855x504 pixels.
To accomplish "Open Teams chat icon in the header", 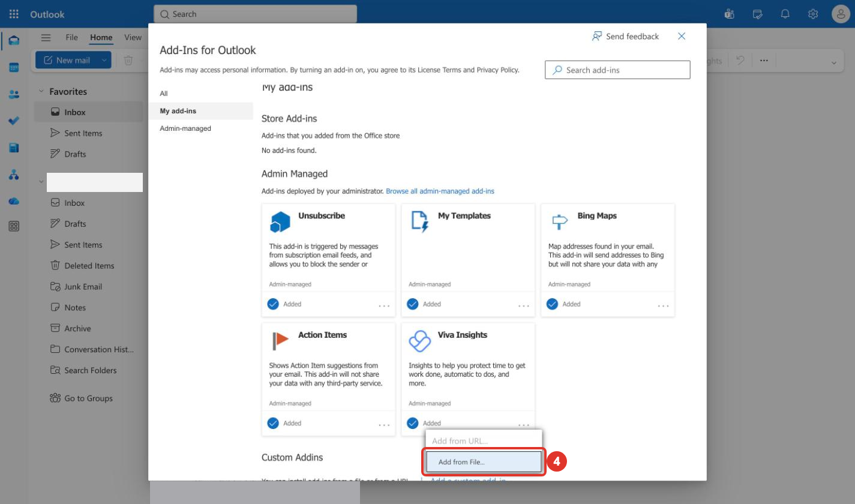I will [x=730, y=14].
